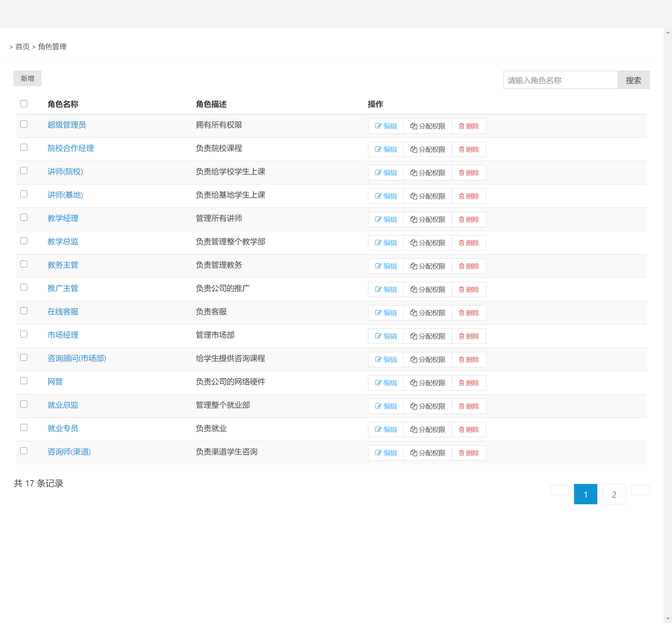The image size is (672, 623).
Task: Edit the 院校合作经理 role
Action: (386, 149)
